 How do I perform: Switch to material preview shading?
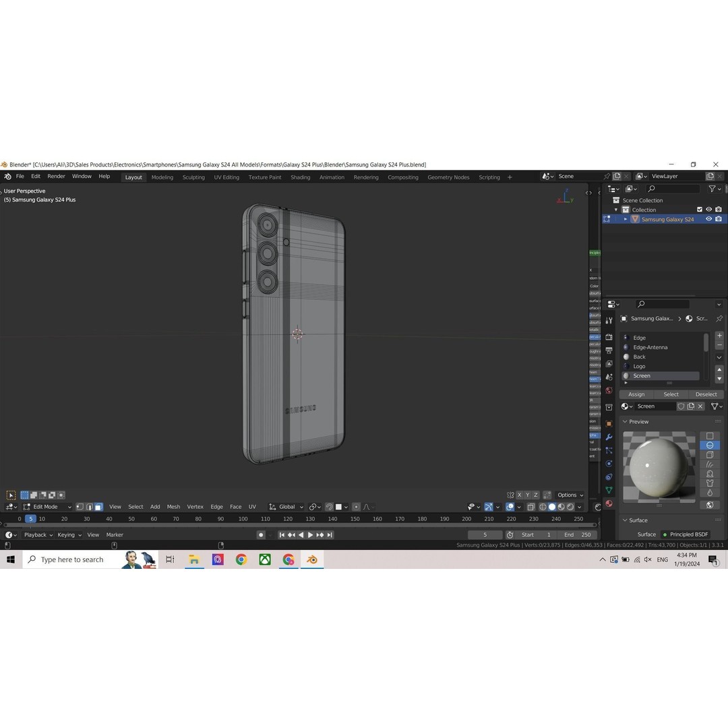562,507
